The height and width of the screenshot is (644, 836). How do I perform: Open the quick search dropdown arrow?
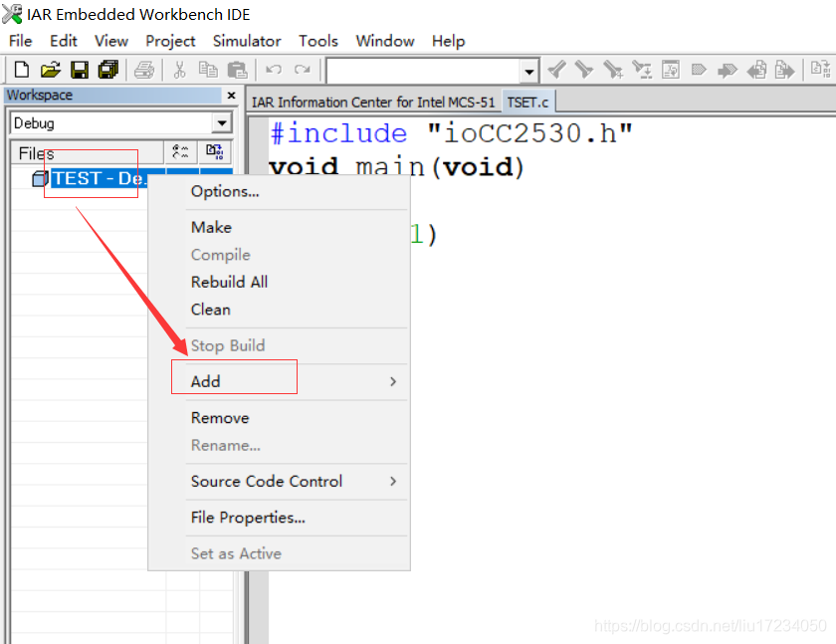[528, 71]
